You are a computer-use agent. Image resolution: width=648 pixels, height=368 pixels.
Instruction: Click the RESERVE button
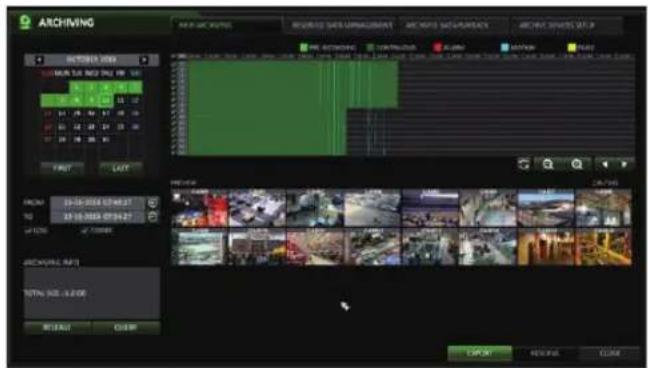point(545,354)
